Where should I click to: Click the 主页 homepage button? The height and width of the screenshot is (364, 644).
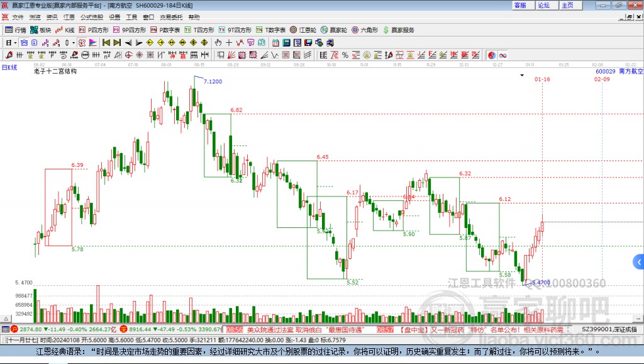pyautogui.click(x=570, y=5)
